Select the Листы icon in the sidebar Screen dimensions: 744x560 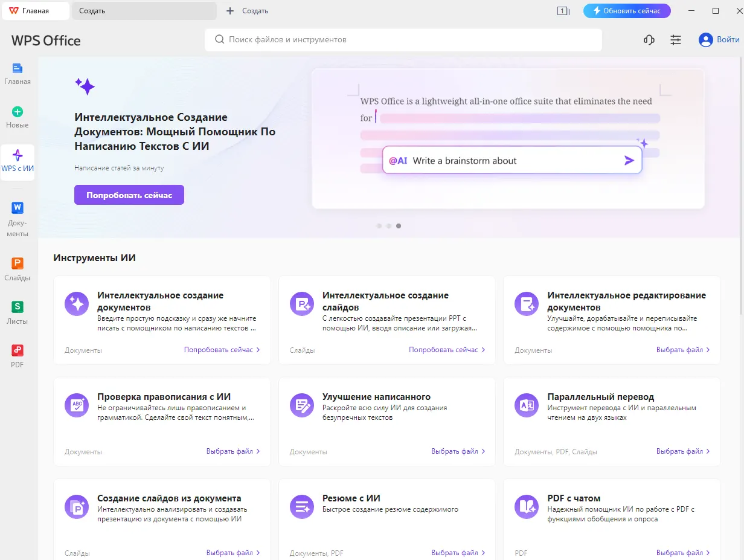coord(18,312)
